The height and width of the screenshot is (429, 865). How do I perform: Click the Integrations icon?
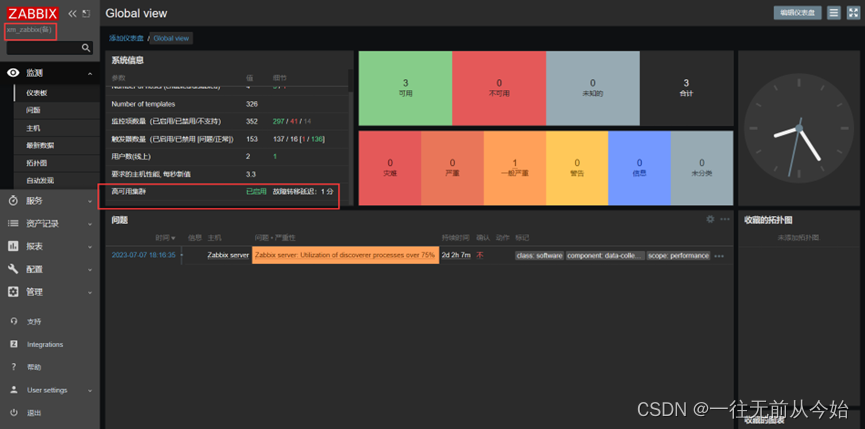point(14,344)
